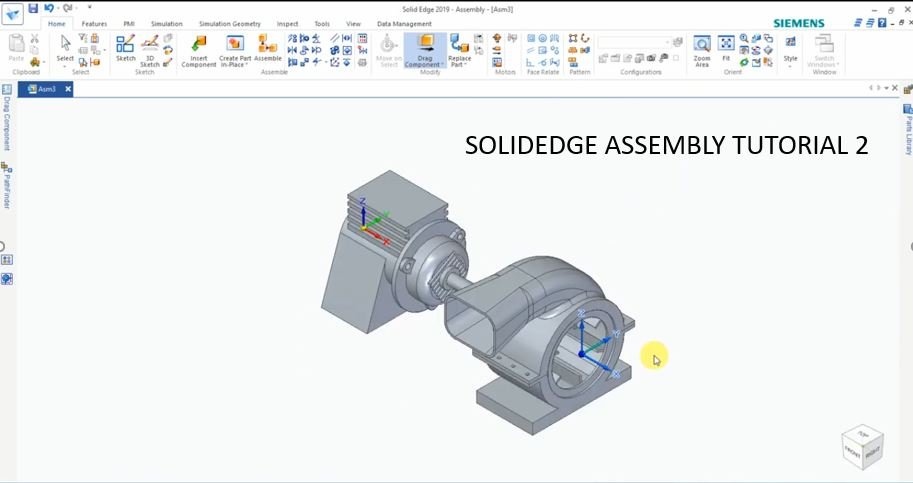Click the Zoom Area tool
Image resolution: width=913 pixels, height=483 pixels.
pyautogui.click(x=702, y=48)
